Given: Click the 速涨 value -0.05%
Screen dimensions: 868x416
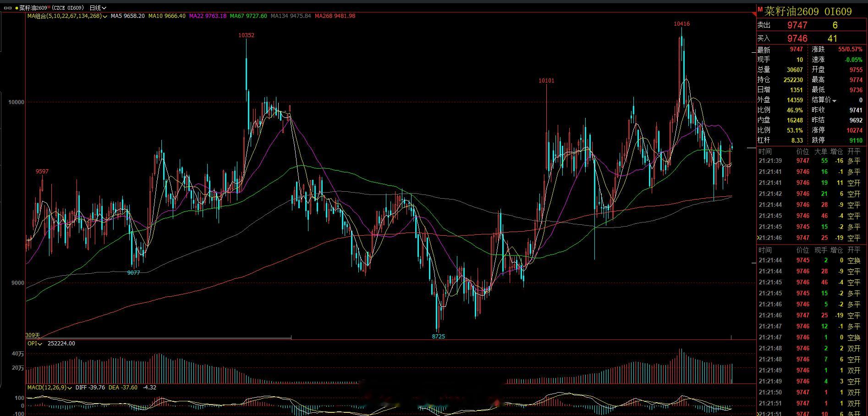Looking at the screenshot, I should pos(853,60).
